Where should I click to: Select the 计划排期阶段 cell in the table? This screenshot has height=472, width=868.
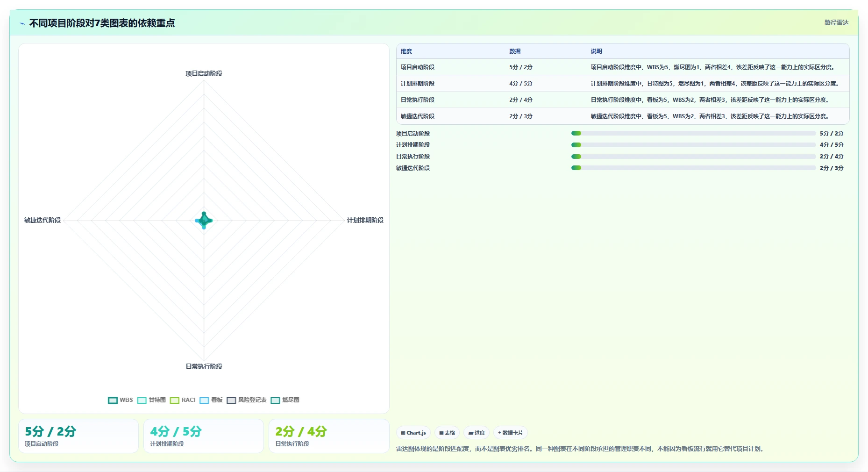click(x=418, y=84)
